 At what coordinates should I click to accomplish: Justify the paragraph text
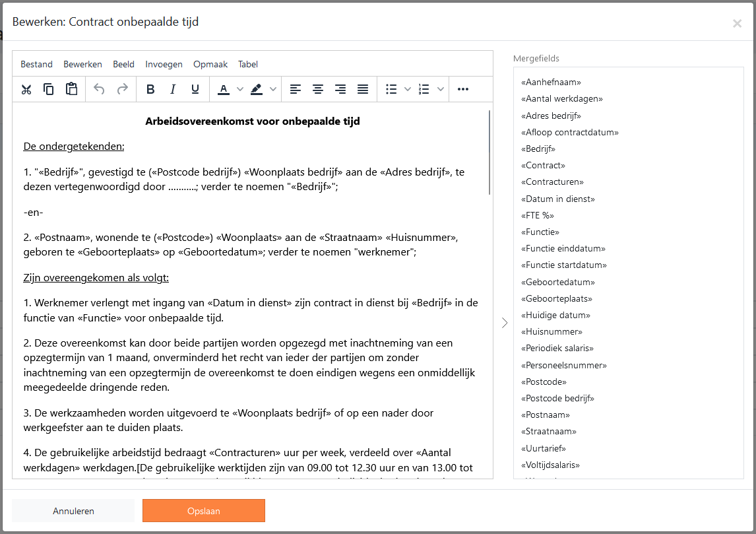[x=363, y=89]
